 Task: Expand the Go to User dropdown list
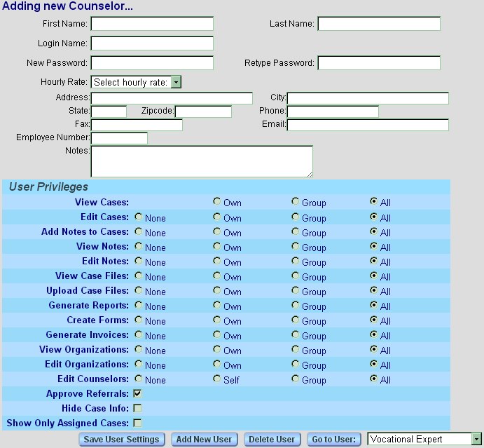click(x=424, y=440)
